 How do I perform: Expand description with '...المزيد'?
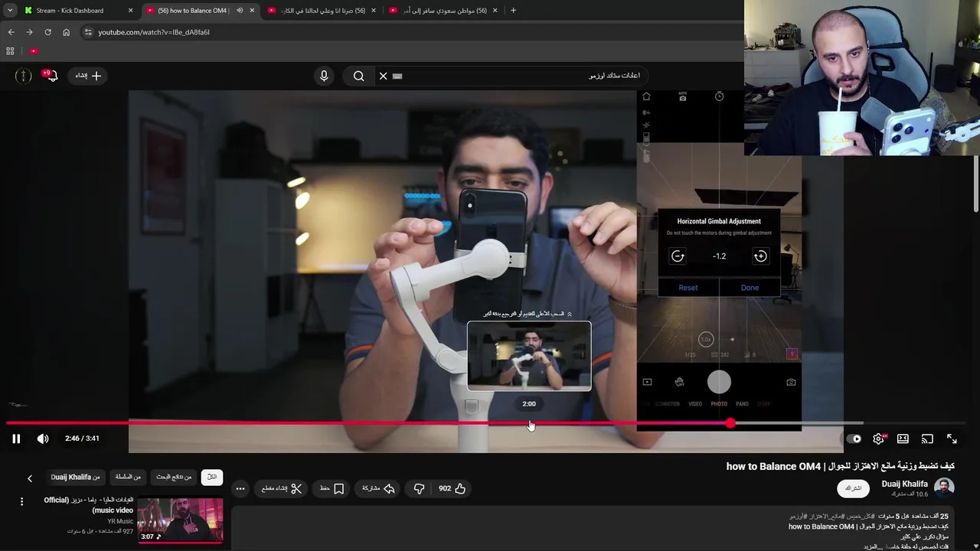click(x=873, y=546)
